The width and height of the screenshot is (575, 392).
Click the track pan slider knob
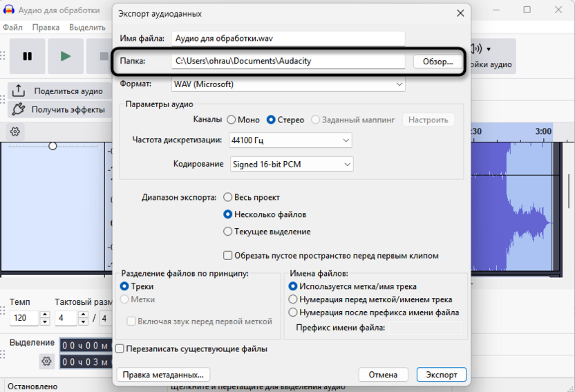[x=53, y=146]
